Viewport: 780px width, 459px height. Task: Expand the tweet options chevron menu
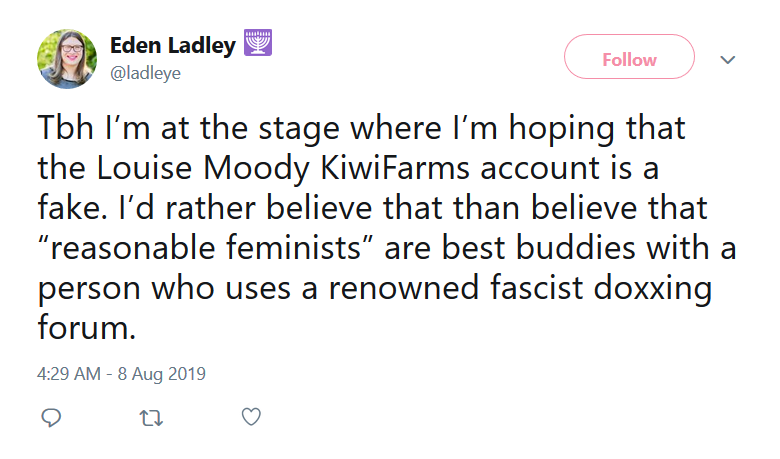point(728,60)
